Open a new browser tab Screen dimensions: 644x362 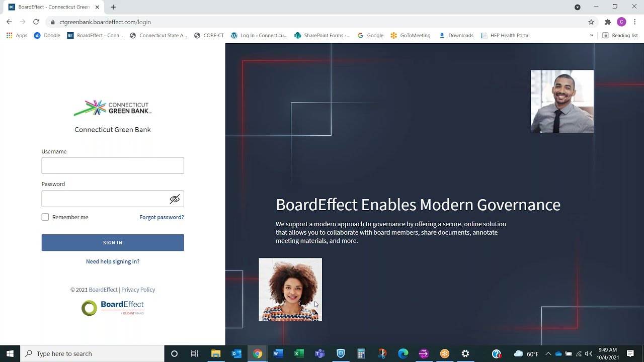[113, 7]
